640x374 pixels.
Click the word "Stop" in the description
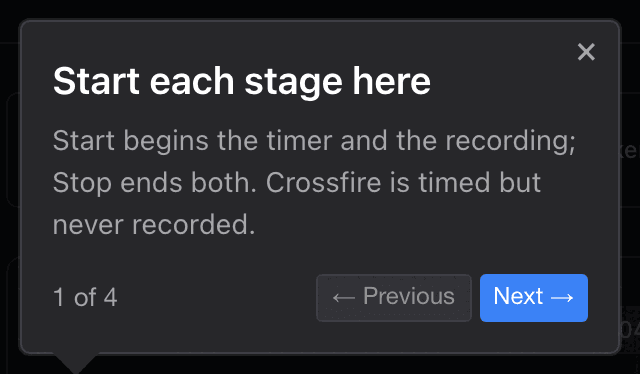coord(82,183)
